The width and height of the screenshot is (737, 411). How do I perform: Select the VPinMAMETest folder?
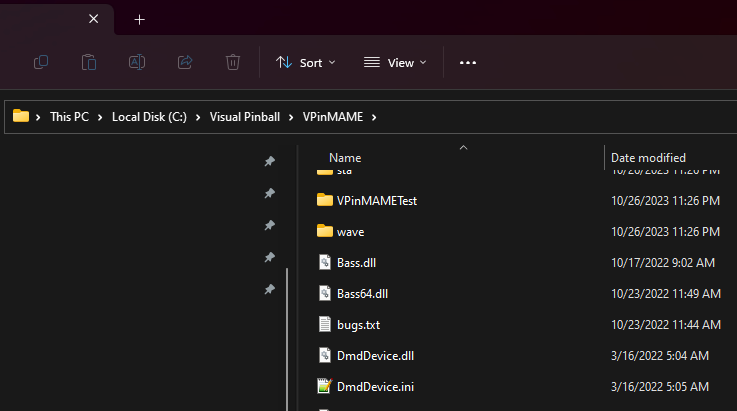[x=377, y=201]
